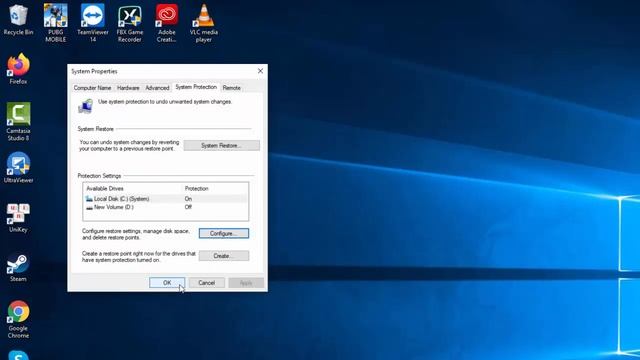This screenshot has height=360, width=640.
Task: Switch to the Hardware tab
Action: pyautogui.click(x=128, y=88)
